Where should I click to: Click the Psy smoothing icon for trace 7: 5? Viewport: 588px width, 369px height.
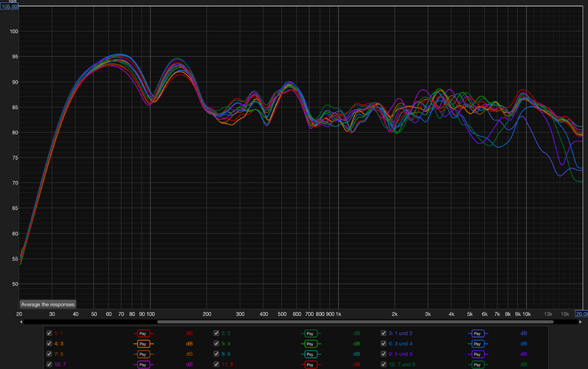(143, 354)
